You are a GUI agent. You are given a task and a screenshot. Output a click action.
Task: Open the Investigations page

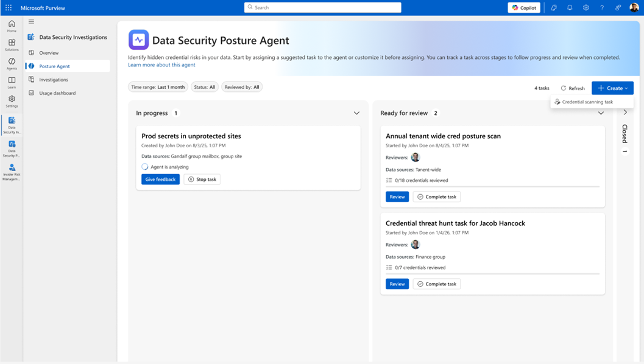[x=68, y=80]
